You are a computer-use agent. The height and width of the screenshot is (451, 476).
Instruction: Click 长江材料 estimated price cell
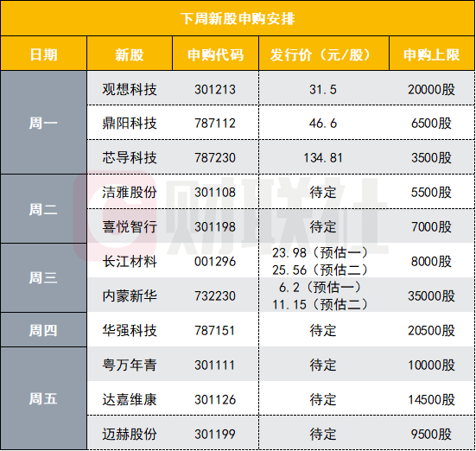(320, 261)
